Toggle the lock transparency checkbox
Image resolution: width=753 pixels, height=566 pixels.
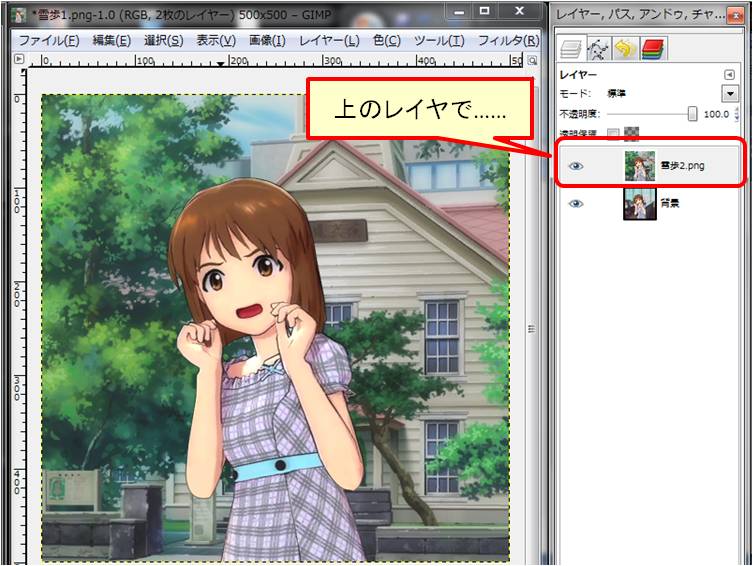pyautogui.click(x=613, y=133)
